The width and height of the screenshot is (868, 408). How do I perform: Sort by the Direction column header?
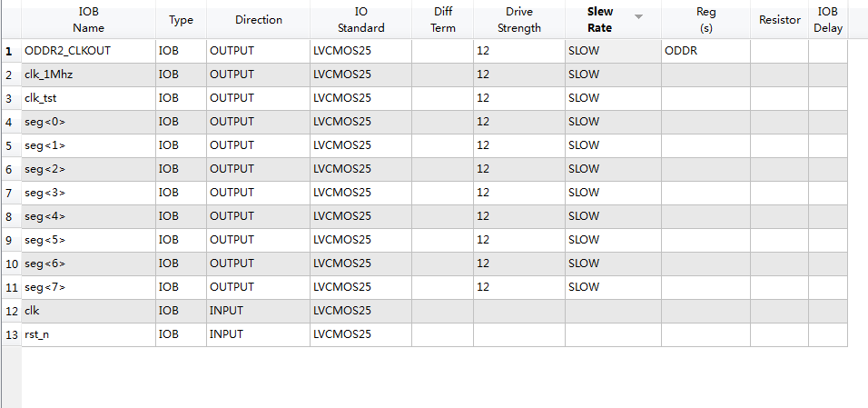pos(258,20)
